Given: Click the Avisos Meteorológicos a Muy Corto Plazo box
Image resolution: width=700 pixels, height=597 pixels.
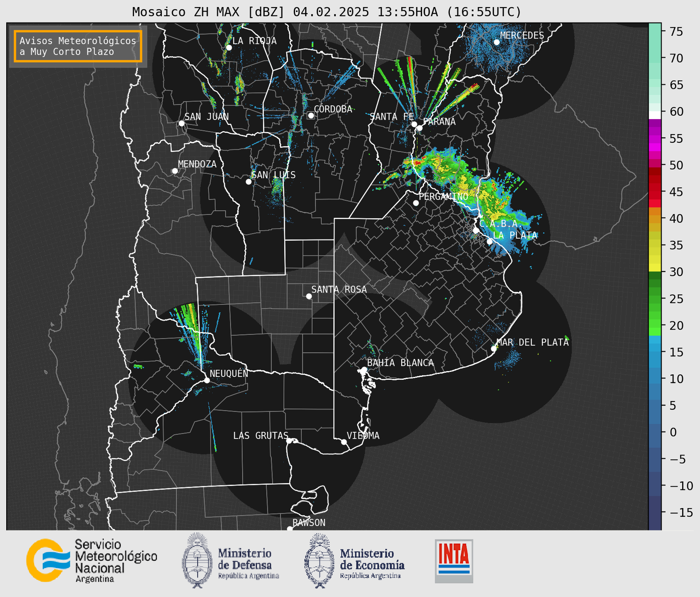Looking at the screenshot, I should (78, 46).
